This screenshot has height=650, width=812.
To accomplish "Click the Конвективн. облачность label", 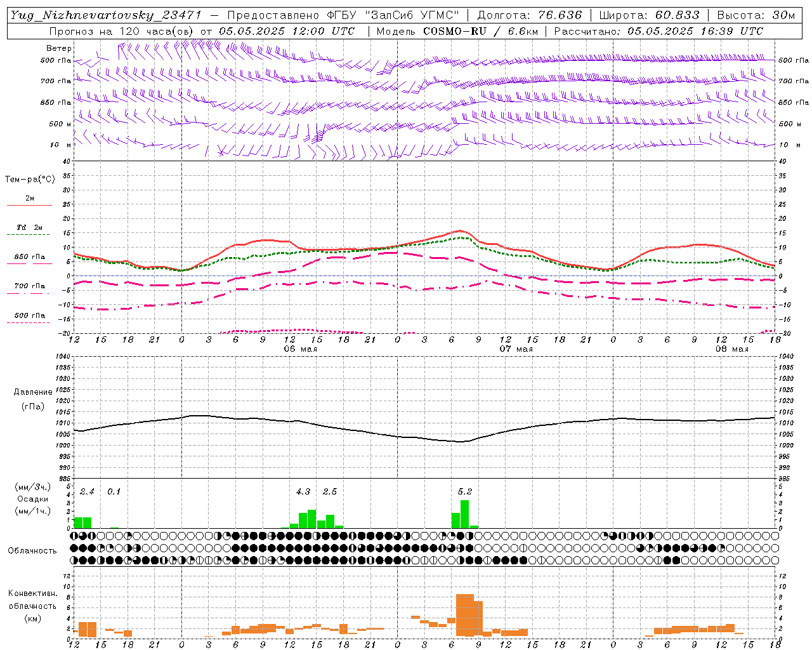I will [32, 599].
